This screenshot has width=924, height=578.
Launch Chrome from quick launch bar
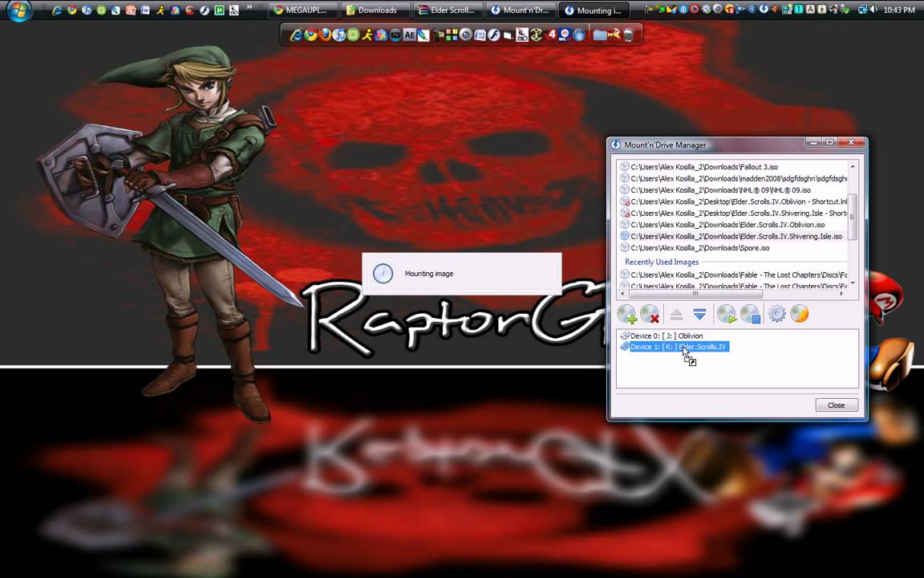(x=72, y=10)
